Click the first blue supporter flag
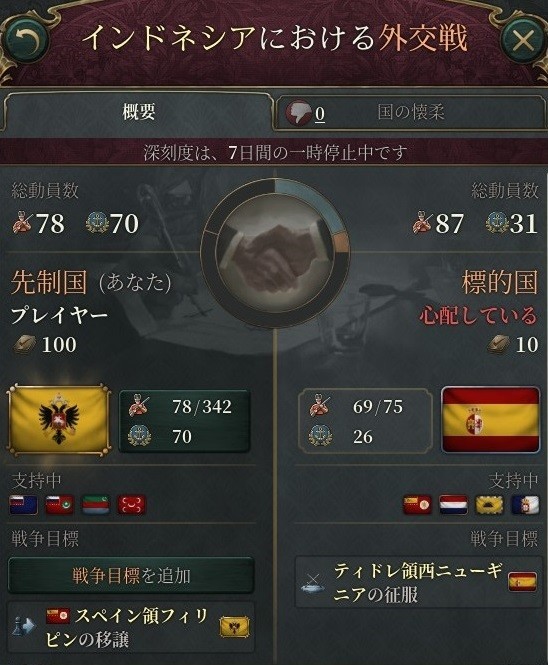This screenshot has width=548, height=665. (24, 505)
